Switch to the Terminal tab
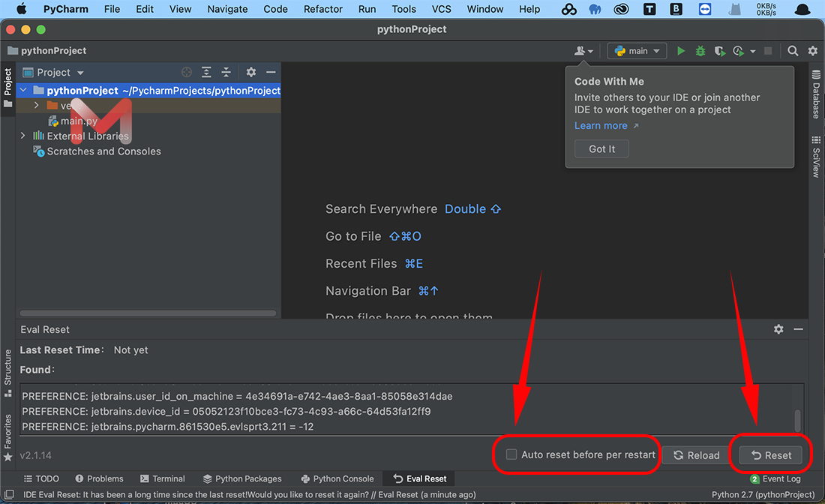This screenshot has height=504, width=825. point(162,478)
